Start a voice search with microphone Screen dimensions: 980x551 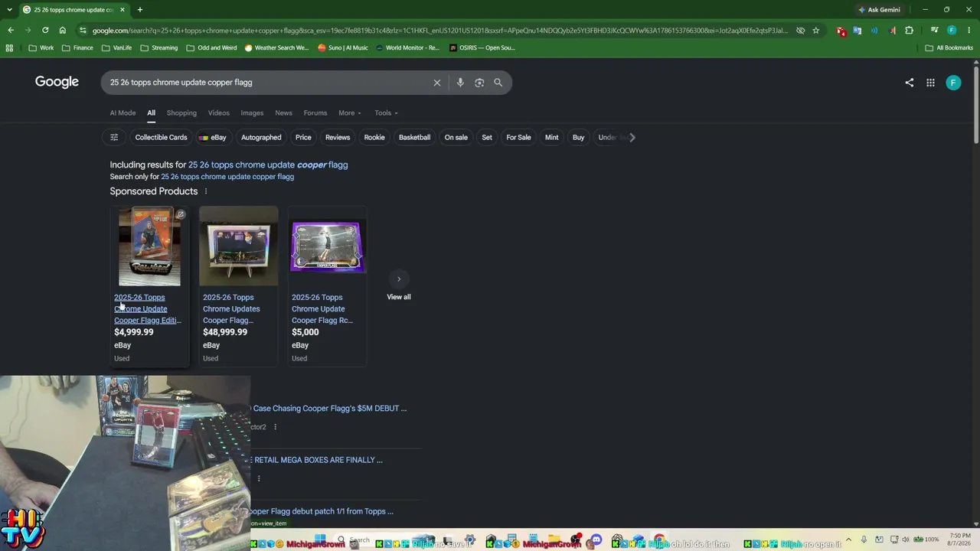coord(460,83)
